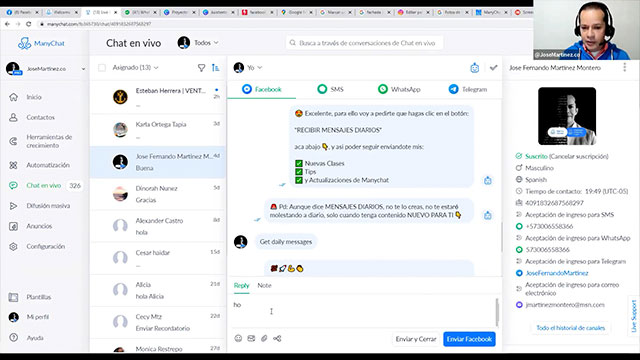
Task: Click bot icon beside Pd: message
Action: 488,215
